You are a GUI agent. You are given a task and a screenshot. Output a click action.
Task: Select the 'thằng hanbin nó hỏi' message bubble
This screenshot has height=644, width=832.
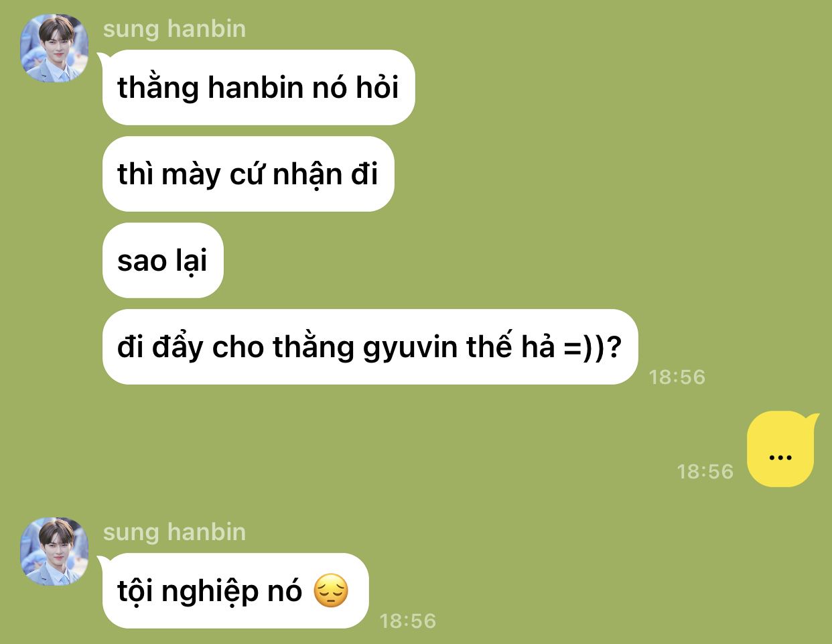point(259,88)
